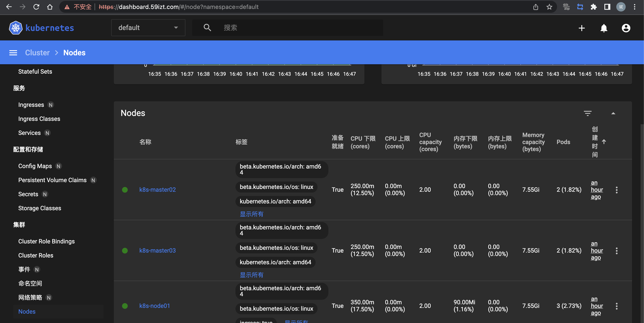
Task: Open Cluster Roles in the sidebar
Action: pyautogui.click(x=36, y=255)
